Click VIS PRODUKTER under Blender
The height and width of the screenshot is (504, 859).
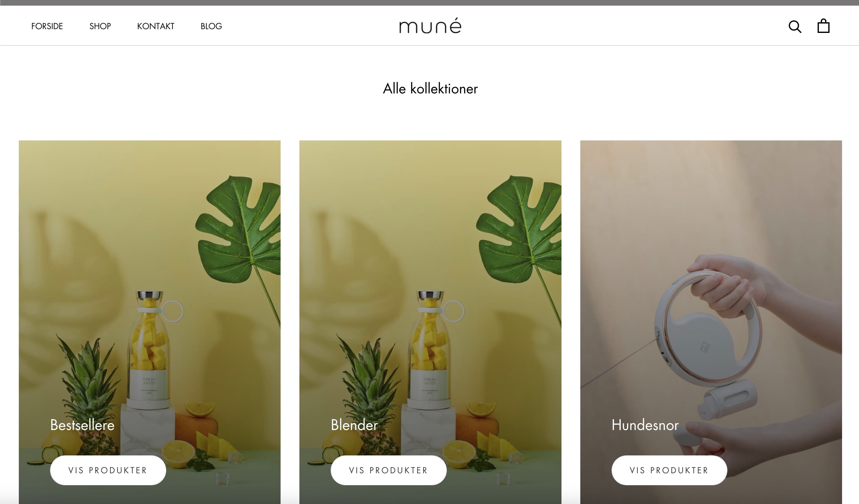(388, 470)
